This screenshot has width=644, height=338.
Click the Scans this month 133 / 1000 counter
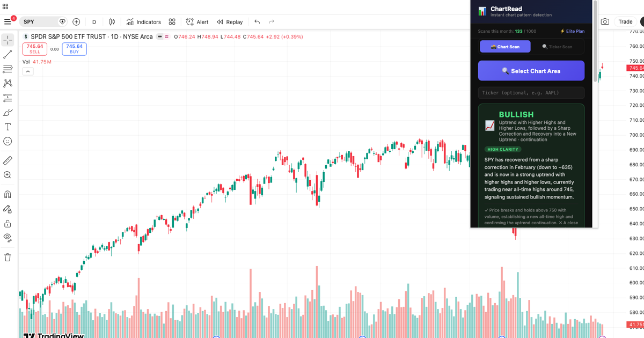pos(507,31)
